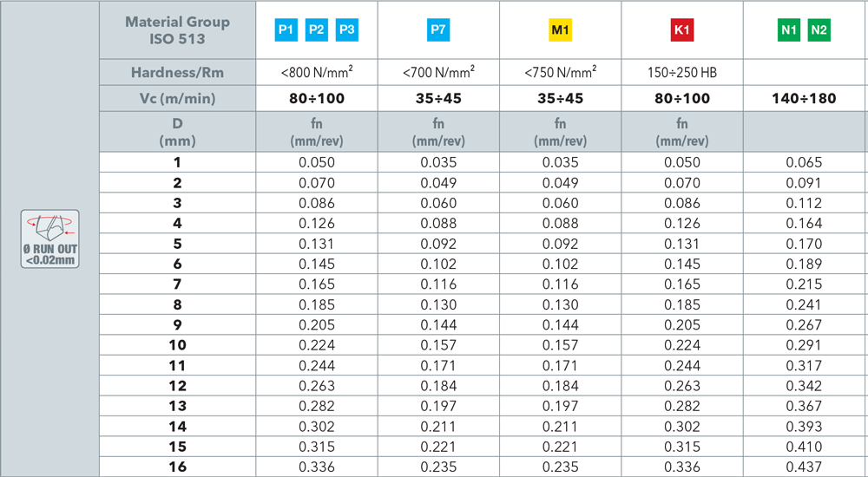Click the yellow M1 material badge
This screenshot has width=868, height=477.
(561, 31)
